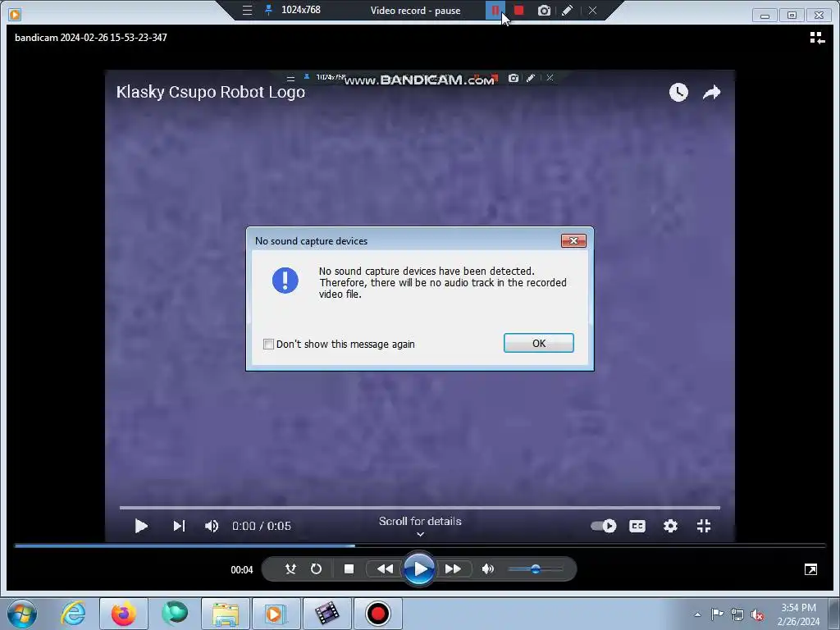Toggle the YouTube autoplay switch
Screen dimensions: 840x630
point(604,526)
